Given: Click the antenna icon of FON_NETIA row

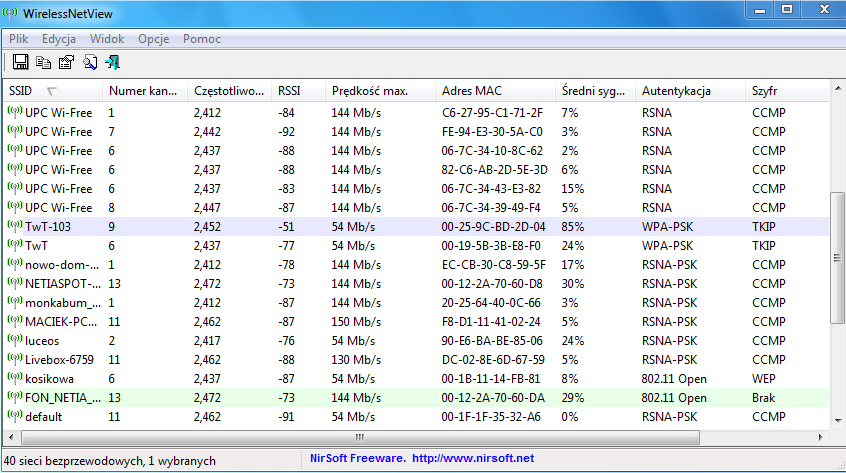Looking at the screenshot, I should [15, 397].
